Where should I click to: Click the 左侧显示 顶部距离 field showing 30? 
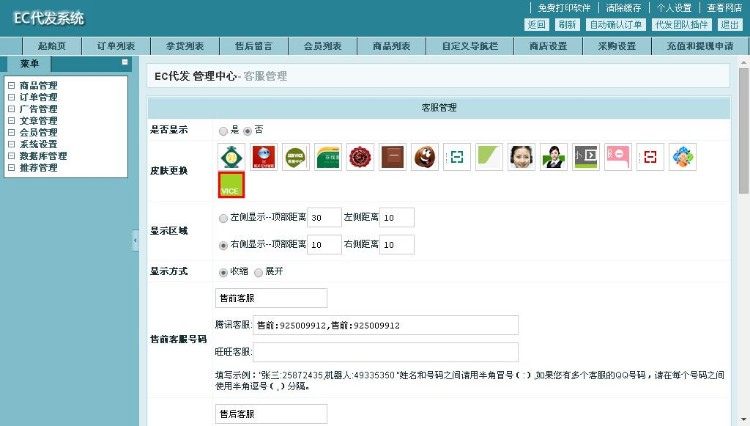[324, 218]
